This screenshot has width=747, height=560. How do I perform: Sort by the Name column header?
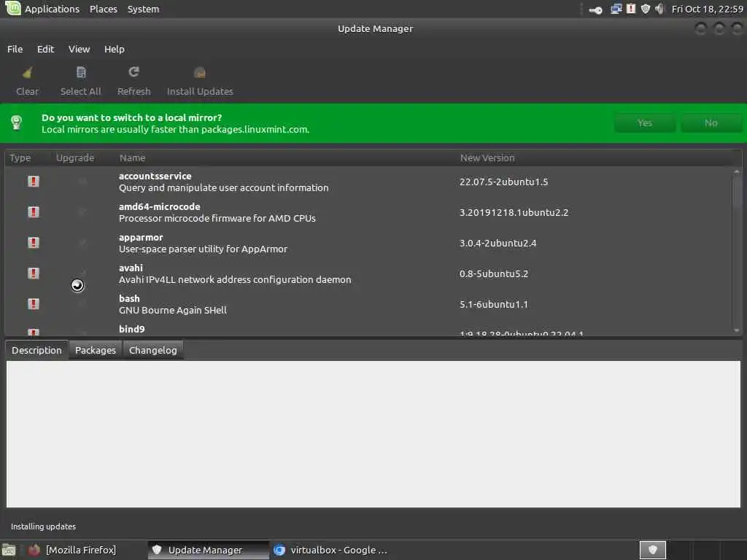[133, 157]
